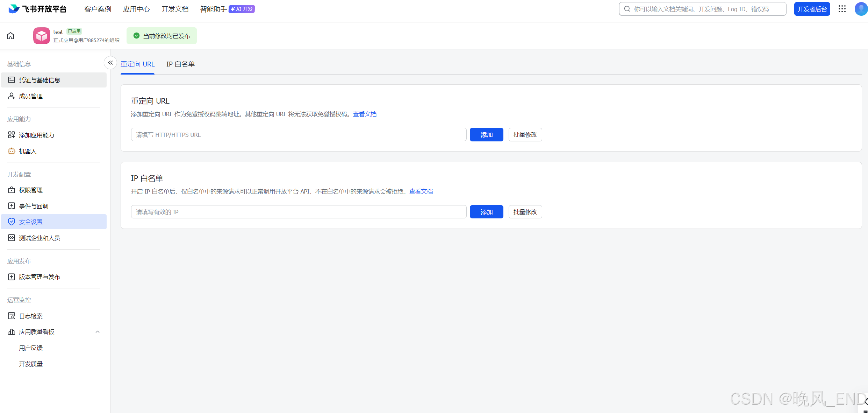This screenshot has width=868, height=413.
Task: Open 开发文档 in top menu
Action: (x=175, y=9)
